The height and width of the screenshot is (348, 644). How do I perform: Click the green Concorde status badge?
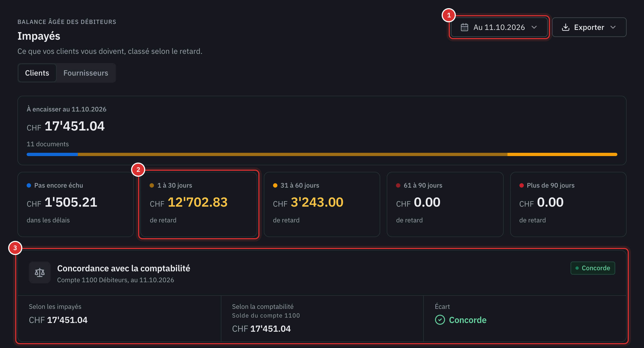593,268
